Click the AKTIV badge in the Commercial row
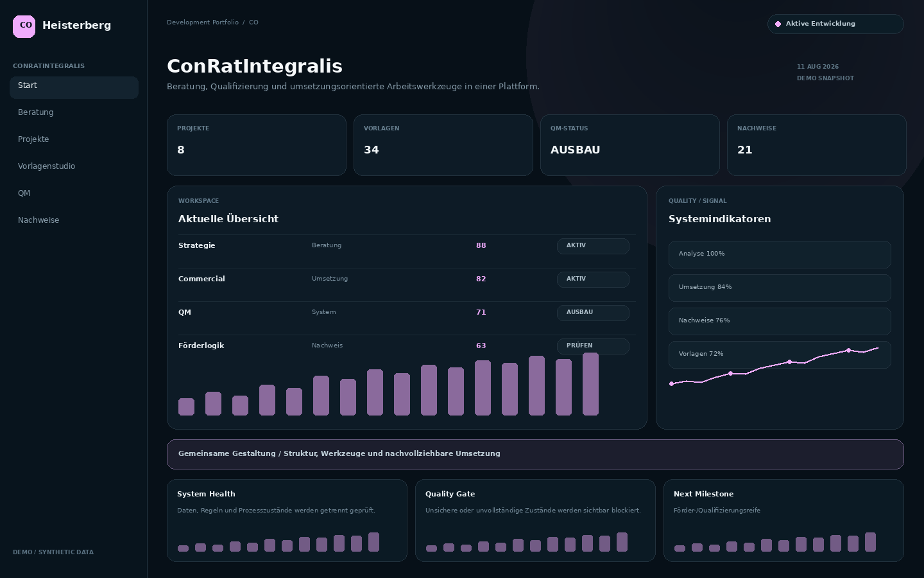The width and height of the screenshot is (924, 578). click(593, 279)
